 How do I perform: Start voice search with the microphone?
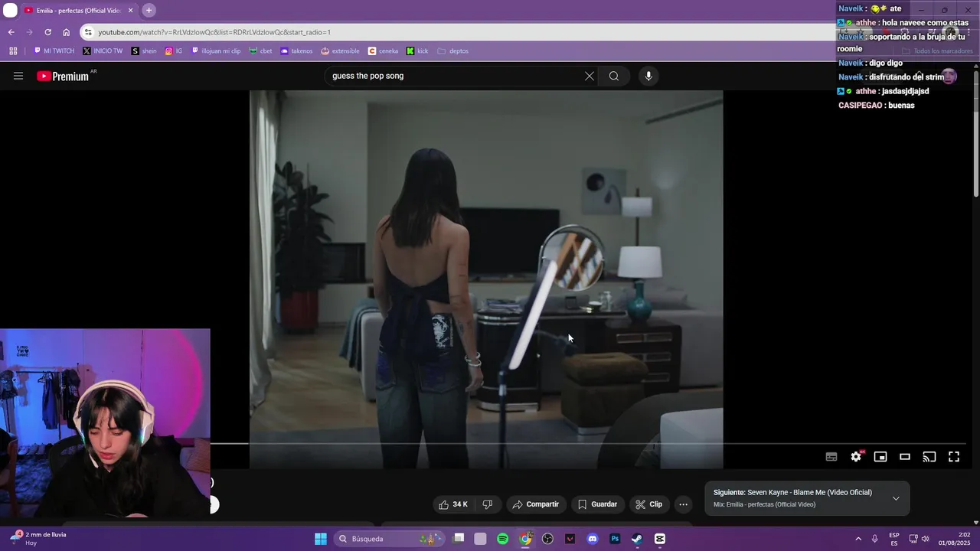(648, 76)
